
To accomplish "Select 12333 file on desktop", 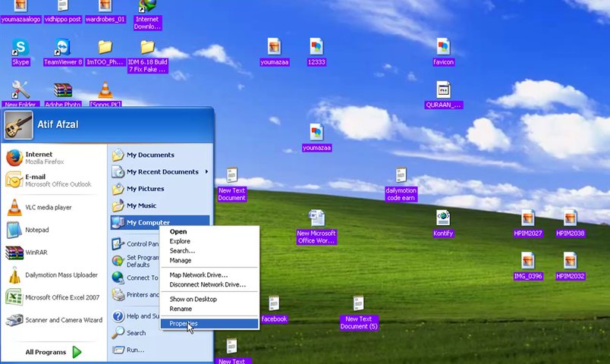I will pos(316,48).
